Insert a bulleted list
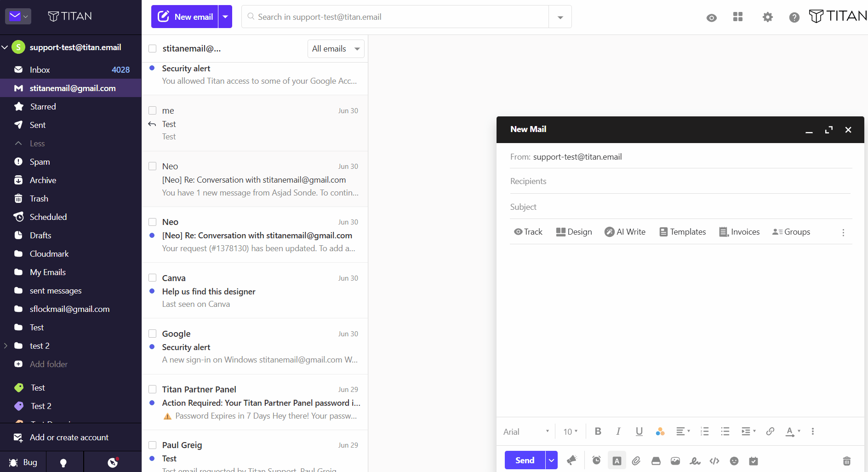Screen dimensions: 868x472 (725, 432)
